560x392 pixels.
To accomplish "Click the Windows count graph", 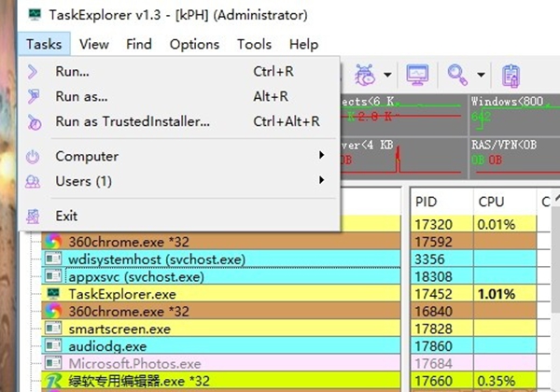I will [x=515, y=115].
